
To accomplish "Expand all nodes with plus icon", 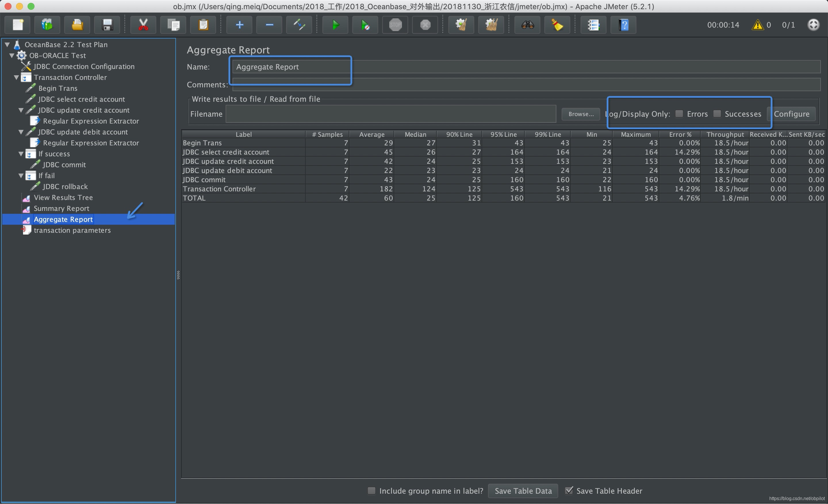I will pyautogui.click(x=239, y=25).
